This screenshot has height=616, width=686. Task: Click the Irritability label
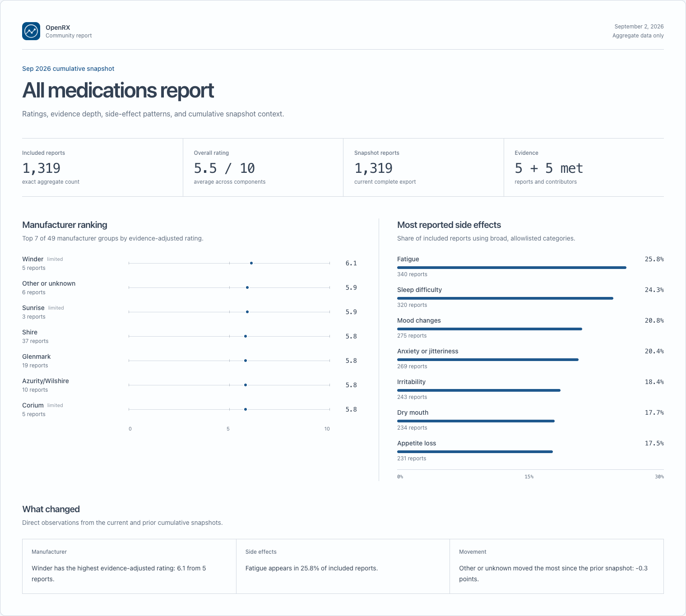click(411, 382)
